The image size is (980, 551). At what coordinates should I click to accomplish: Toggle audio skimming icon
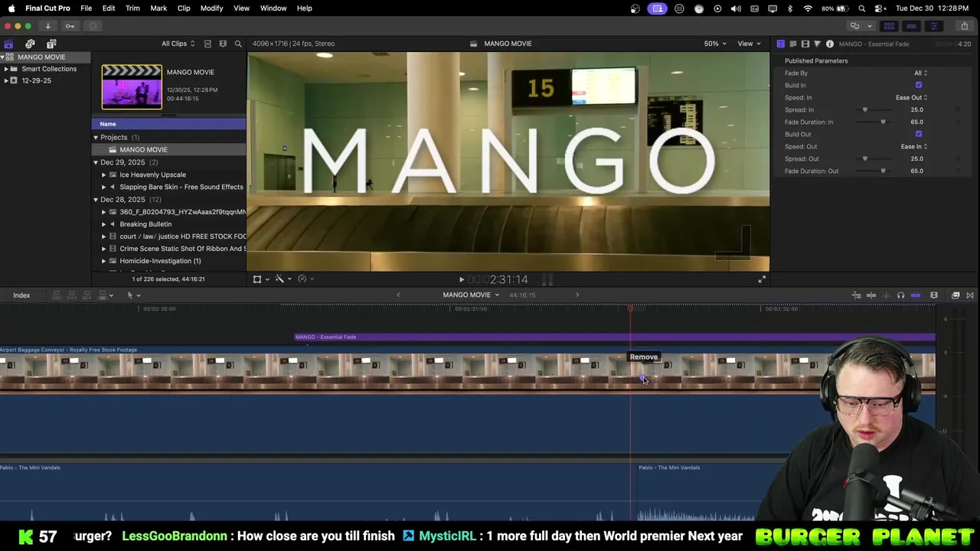(x=886, y=295)
